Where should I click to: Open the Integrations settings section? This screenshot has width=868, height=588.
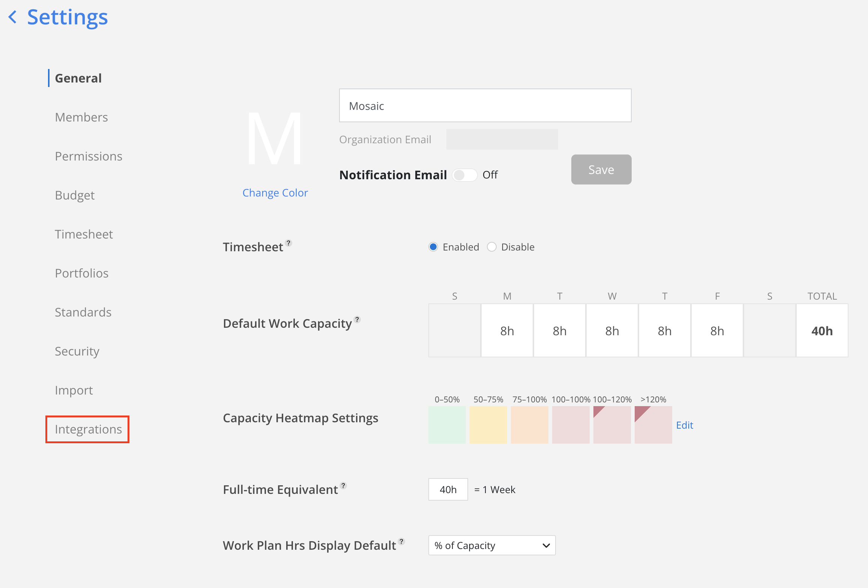point(88,429)
